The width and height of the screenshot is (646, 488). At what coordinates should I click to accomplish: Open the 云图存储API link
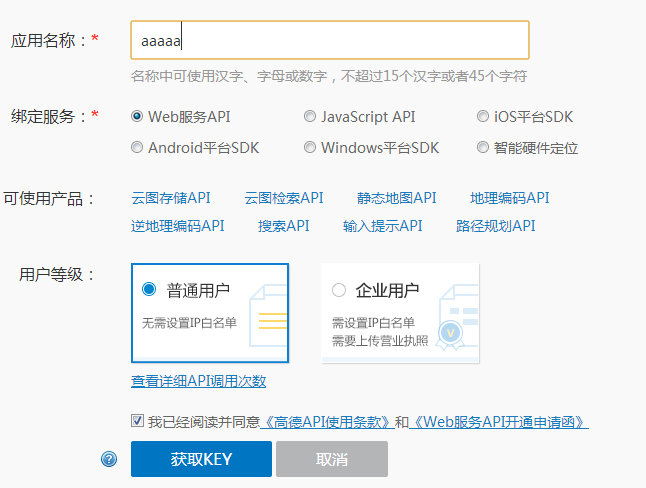pos(171,198)
